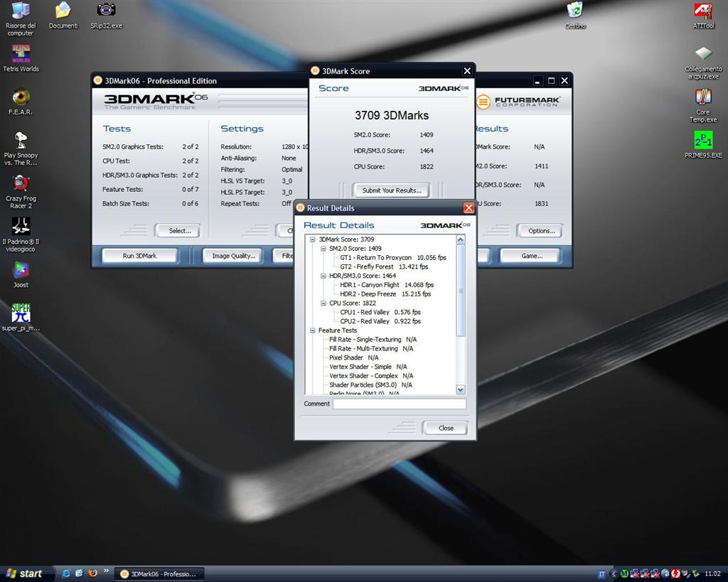Select HDR1 - Canyon Flight row

click(x=387, y=285)
